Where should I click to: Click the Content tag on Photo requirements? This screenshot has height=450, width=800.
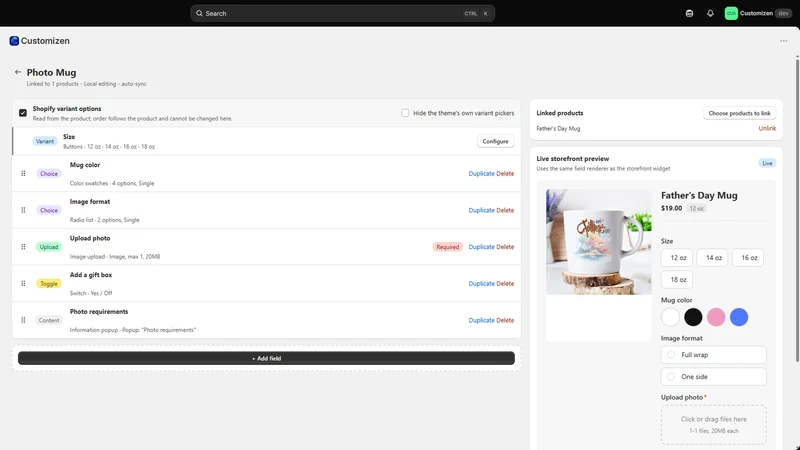pyautogui.click(x=49, y=320)
